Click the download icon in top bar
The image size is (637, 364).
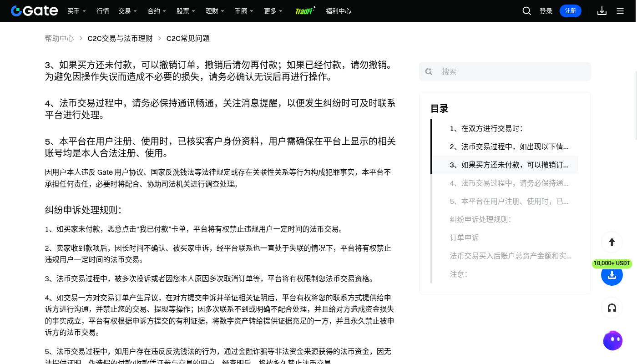click(x=602, y=11)
